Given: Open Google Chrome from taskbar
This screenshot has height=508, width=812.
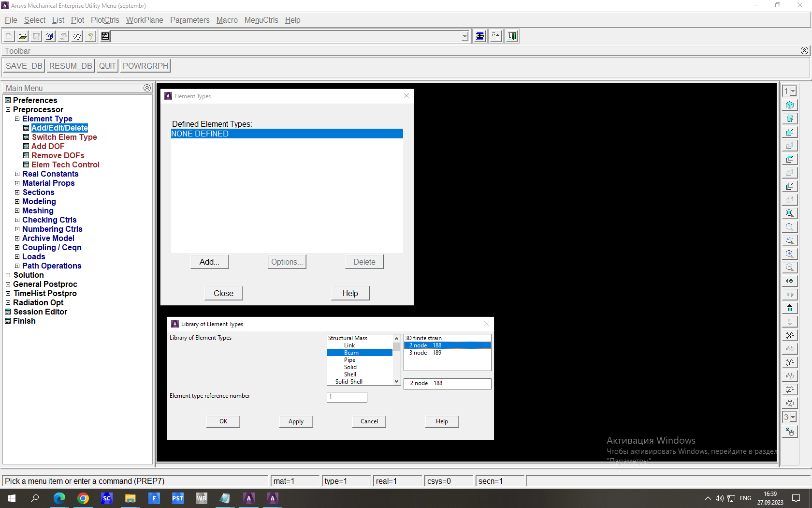Looking at the screenshot, I should click(83, 498).
